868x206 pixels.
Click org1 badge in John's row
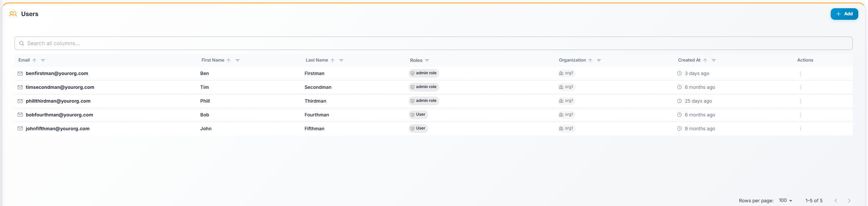point(566,128)
